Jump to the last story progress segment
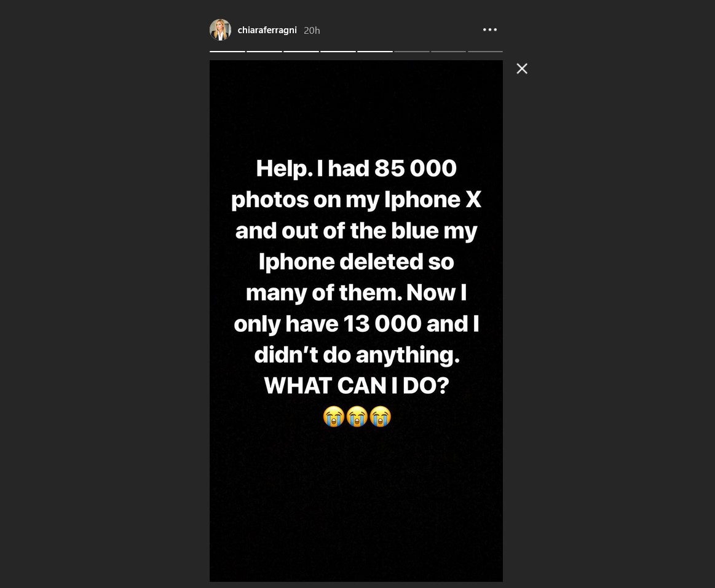715x588 pixels. (x=485, y=51)
